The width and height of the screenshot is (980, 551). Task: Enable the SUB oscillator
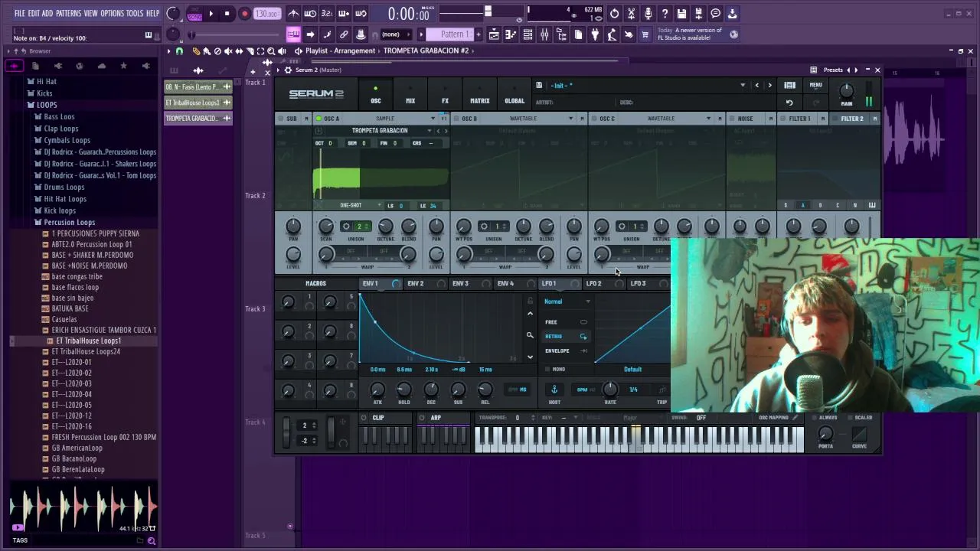282,119
